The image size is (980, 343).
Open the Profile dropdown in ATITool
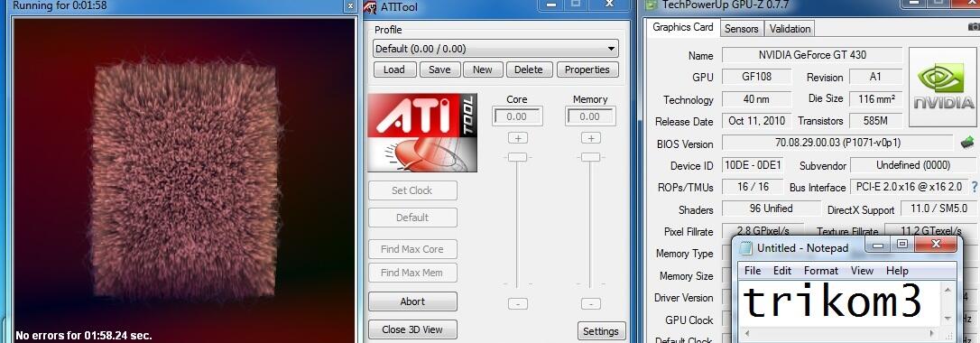[495, 49]
